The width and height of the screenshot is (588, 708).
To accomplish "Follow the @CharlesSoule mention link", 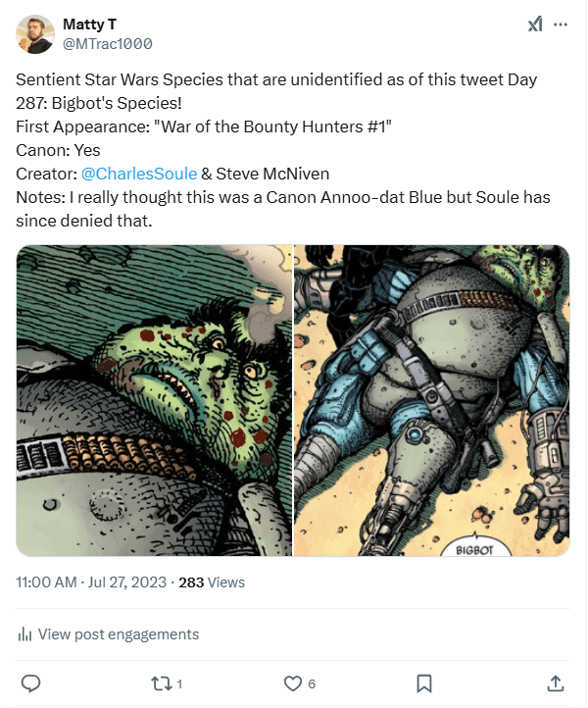I will [137, 174].
